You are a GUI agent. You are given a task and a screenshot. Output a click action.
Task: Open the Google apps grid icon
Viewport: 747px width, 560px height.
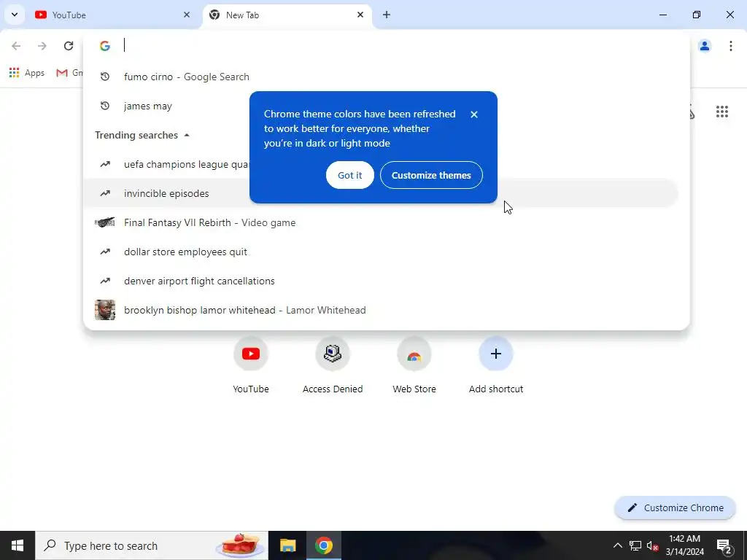721,112
